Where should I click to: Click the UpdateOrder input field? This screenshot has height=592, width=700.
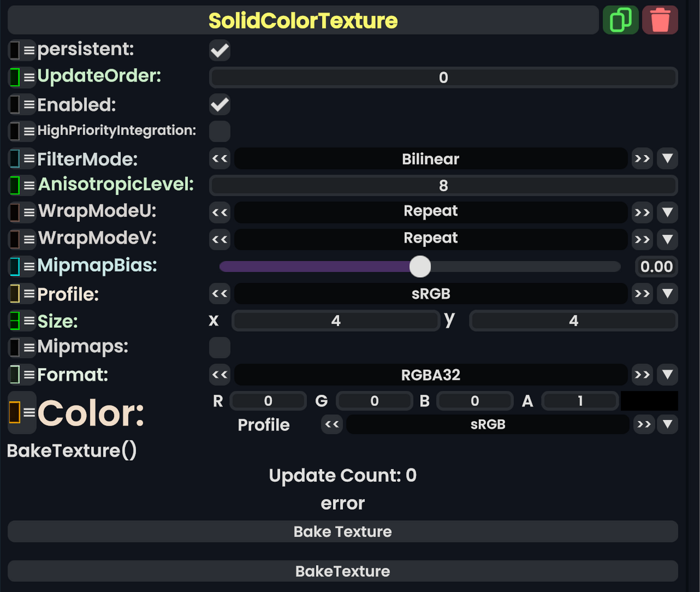pyautogui.click(x=443, y=77)
